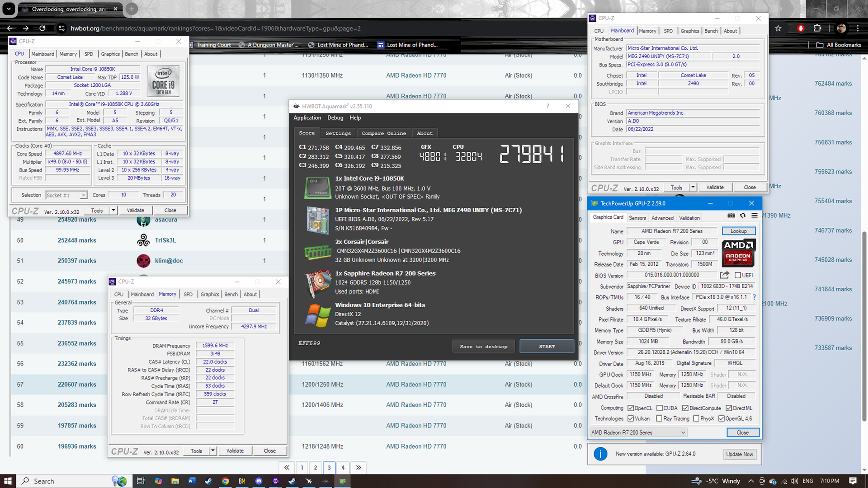Click Update Now for GPU-Z
The width and height of the screenshot is (868, 488).
(x=739, y=454)
